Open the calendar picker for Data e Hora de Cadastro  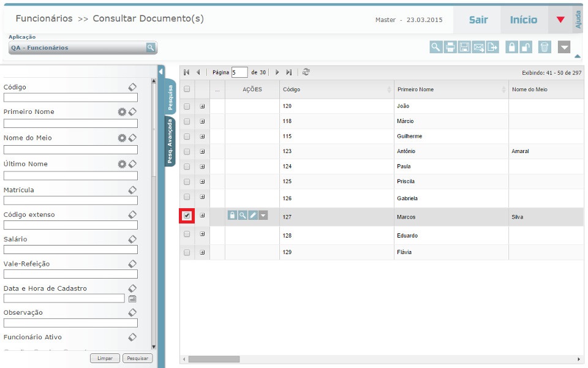[x=132, y=299]
